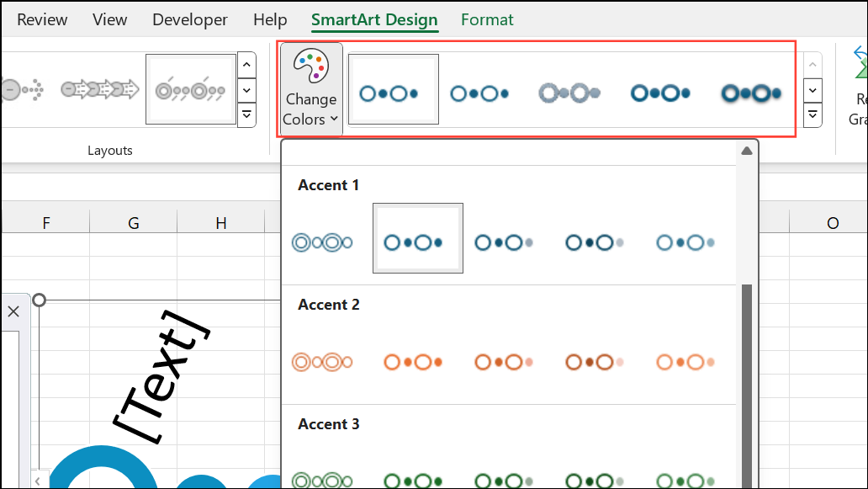Close the SmartArt text pane
Viewport: 868px width, 489px height.
point(13,311)
